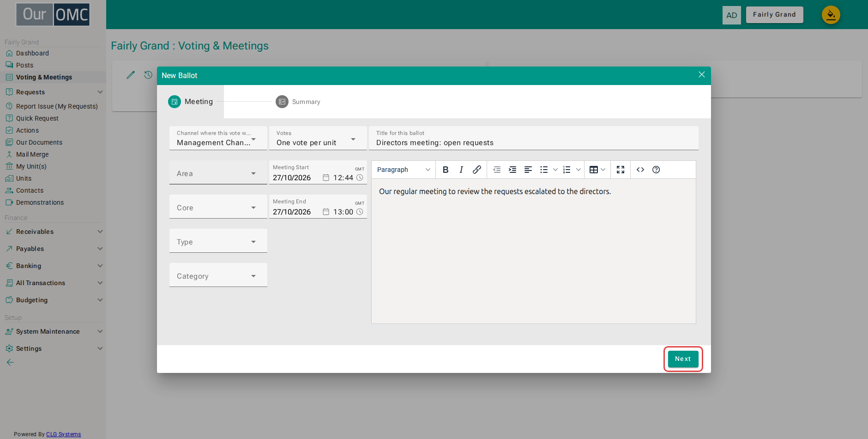Expand the Votes dropdown
Viewport: 868px width, 439px height.
point(318,138)
